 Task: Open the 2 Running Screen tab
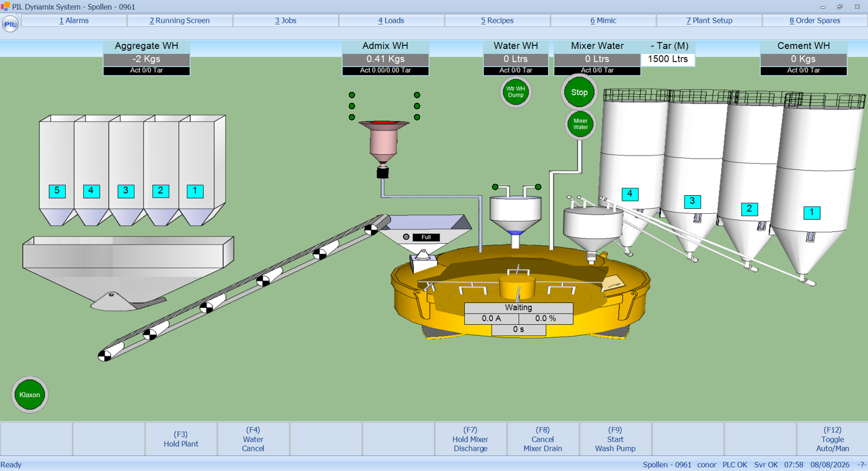180,20
